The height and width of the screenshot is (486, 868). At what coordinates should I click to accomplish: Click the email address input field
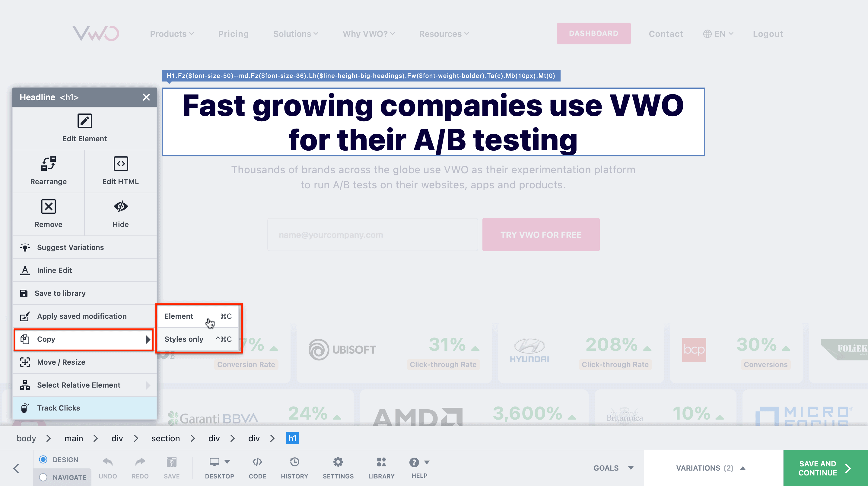(372, 235)
